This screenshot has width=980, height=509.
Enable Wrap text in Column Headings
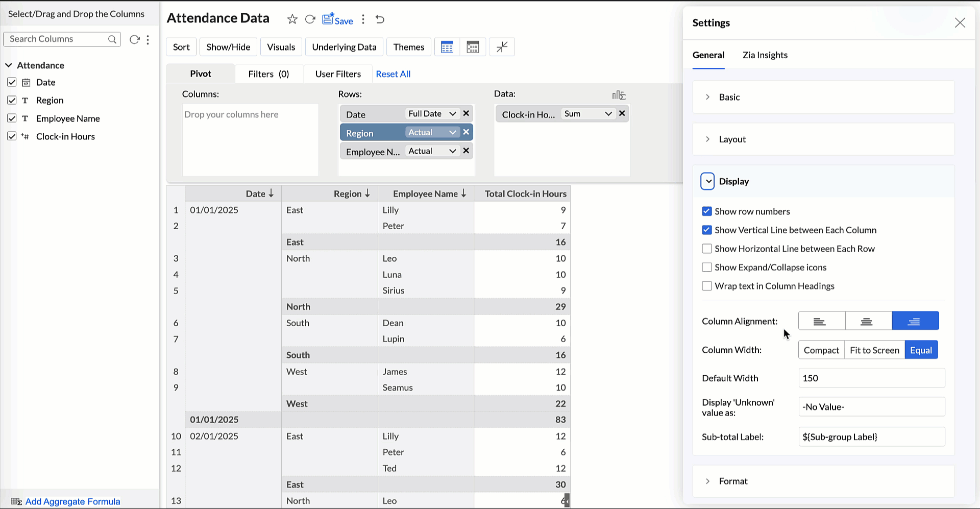coord(707,286)
